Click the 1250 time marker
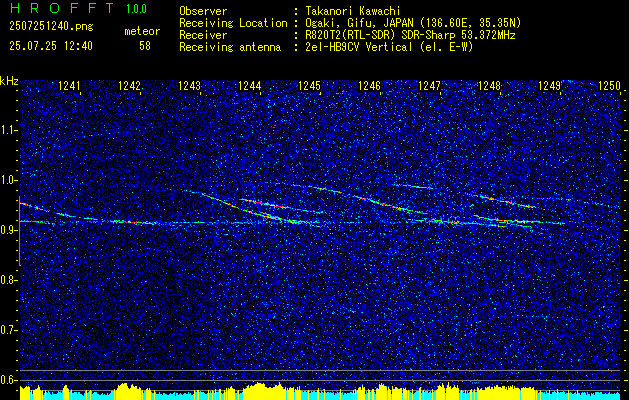Viewport: 629px width, 400px height. click(x=609, y=85)
